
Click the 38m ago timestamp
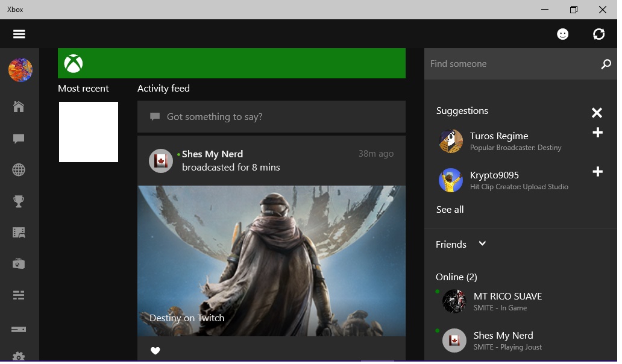point(376,154)
